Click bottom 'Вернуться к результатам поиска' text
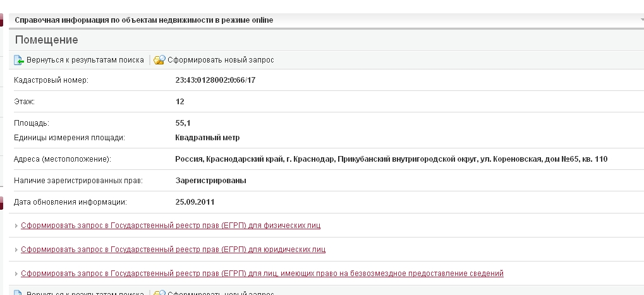Screen dimensions: 644x295 pyautogui.click(x=85, y=292)
